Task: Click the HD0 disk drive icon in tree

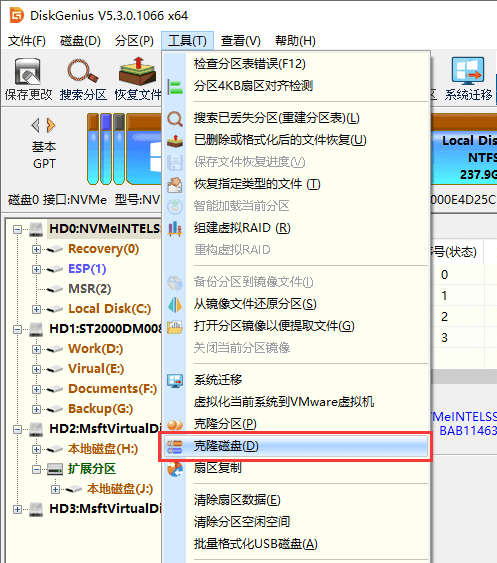Action: [x=36, y=229]
